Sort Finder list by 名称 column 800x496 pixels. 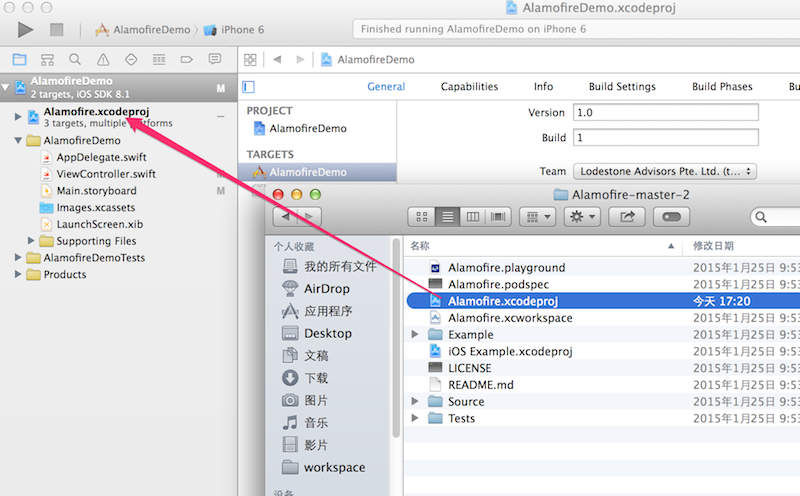[543, 246]
